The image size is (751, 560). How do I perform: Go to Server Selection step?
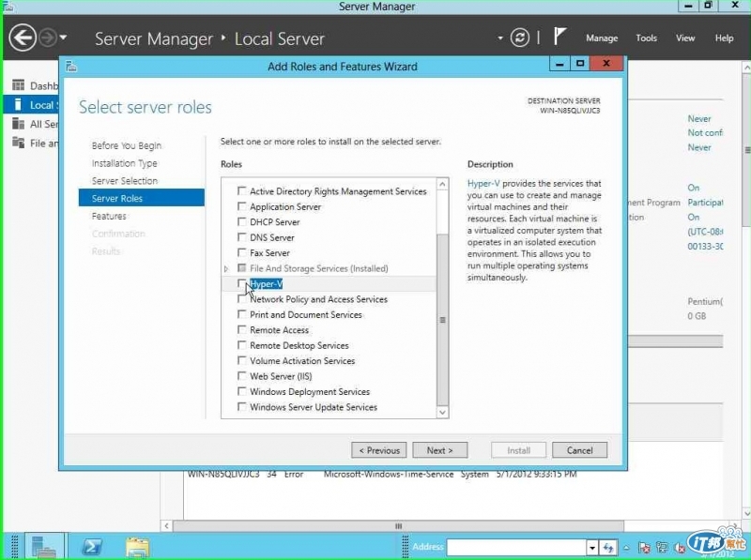pos(125,181)
